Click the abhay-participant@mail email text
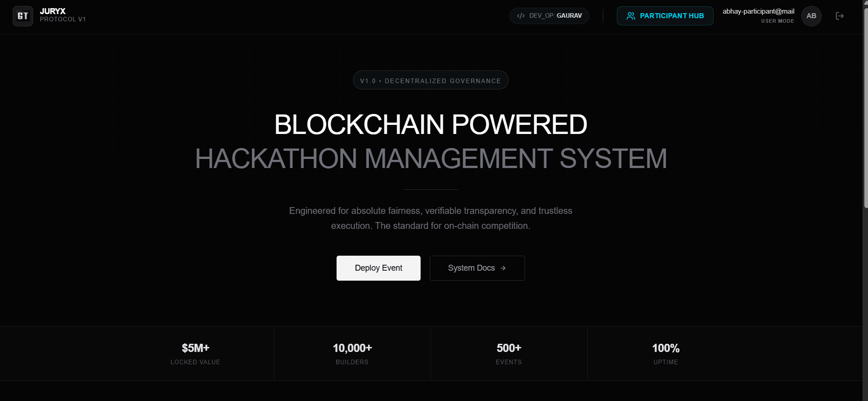 pos(758,11)
